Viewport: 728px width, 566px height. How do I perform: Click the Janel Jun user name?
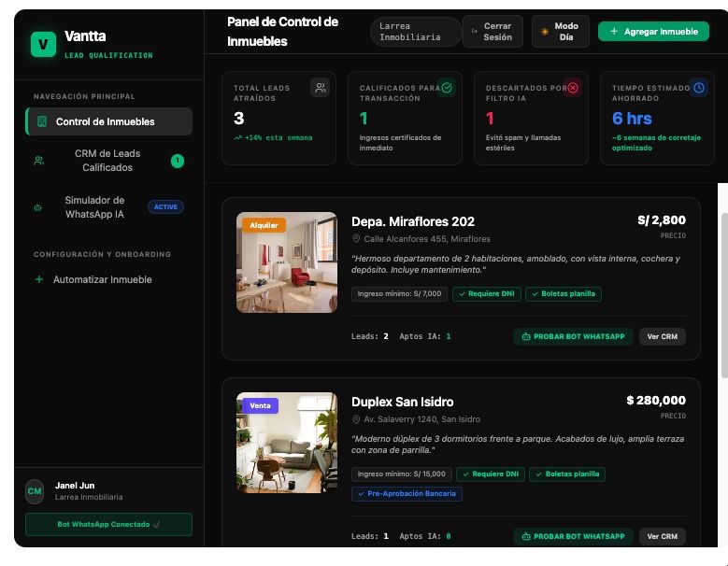(x=75, y=486)
